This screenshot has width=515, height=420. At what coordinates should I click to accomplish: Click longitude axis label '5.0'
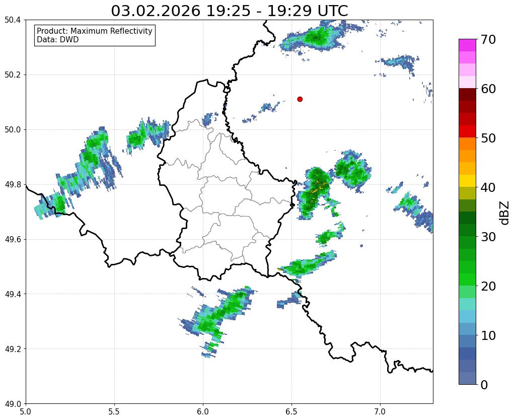tap(26, 411)
